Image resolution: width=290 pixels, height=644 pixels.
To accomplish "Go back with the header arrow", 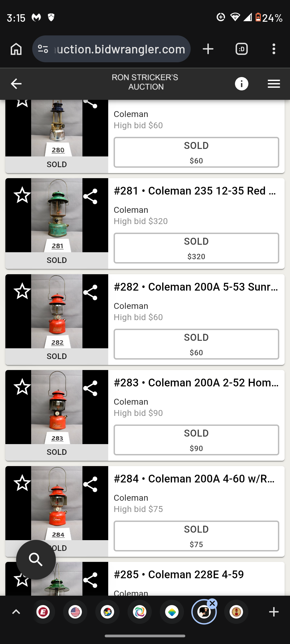I will [x=16, y=84].
